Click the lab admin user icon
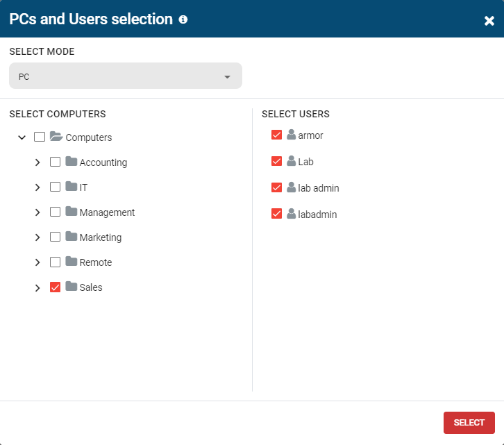The width and height of the screenshot is (504, 445). coord(291,187)
